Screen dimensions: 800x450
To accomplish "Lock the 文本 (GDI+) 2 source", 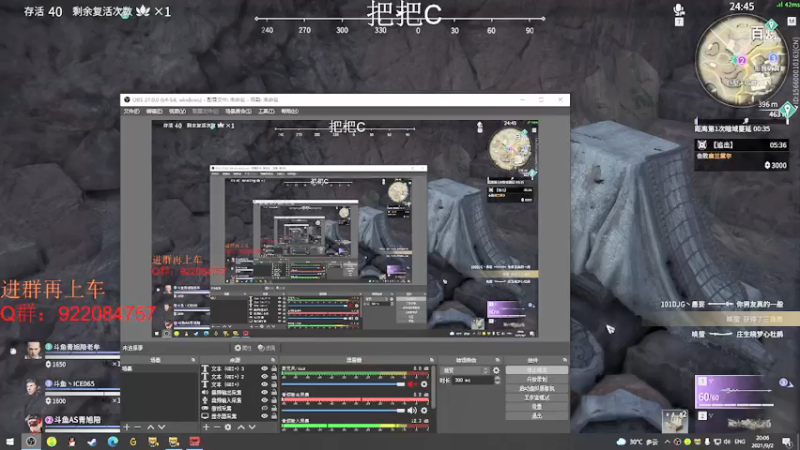I will tap(274, 377).
